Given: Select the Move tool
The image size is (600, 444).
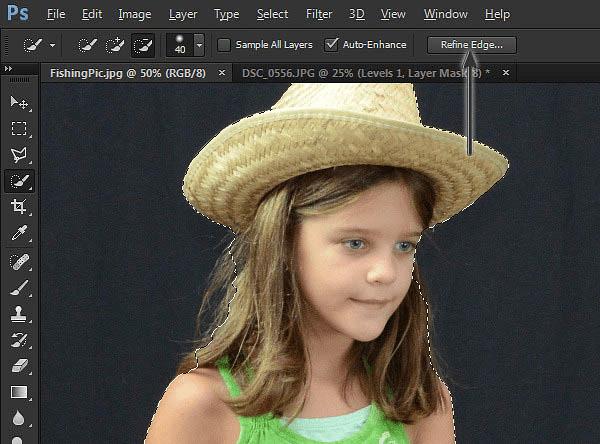Looking at the screenshot, I should pyautogui.click(x=19, y=103).
